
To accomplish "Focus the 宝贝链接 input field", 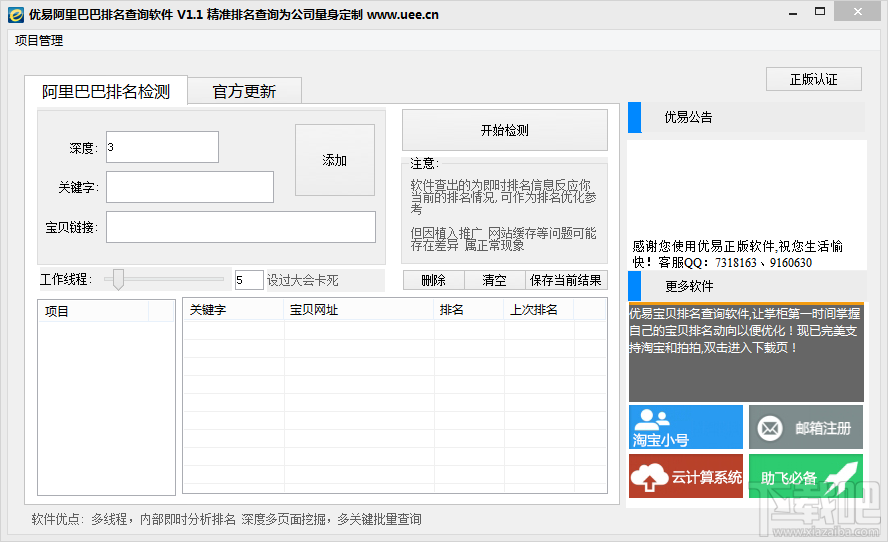I will [x=241, y=227].
